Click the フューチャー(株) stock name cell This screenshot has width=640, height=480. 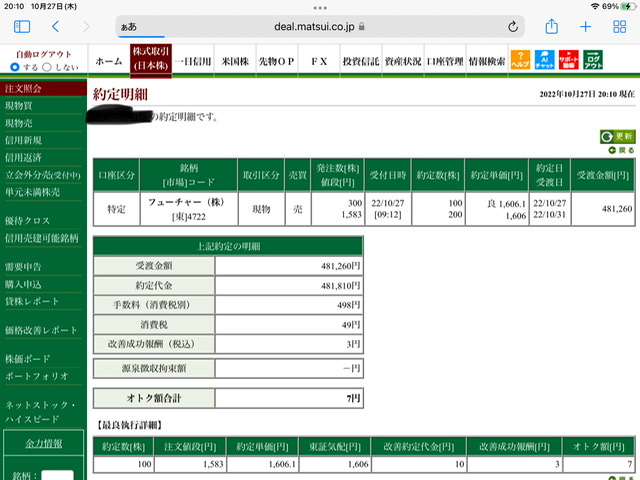pyautogui.click(x=189, y=209)
